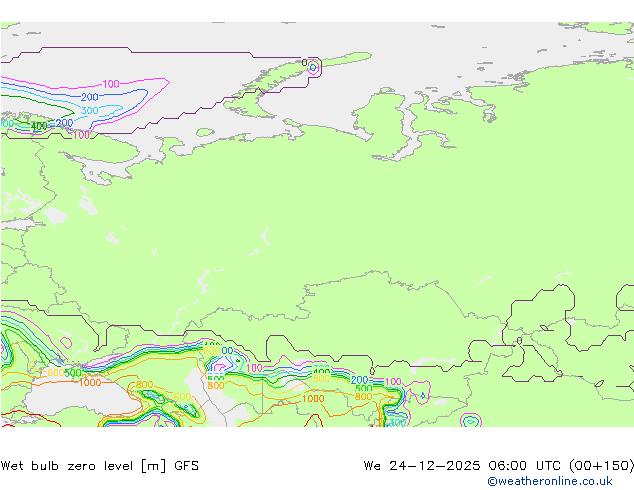The height and width of the screenshot is (490, 634).
Task: Click the 'We 24-12-2025 06:00 UTC (00+150)' timestamp
Action: click(x=499, y=466)
